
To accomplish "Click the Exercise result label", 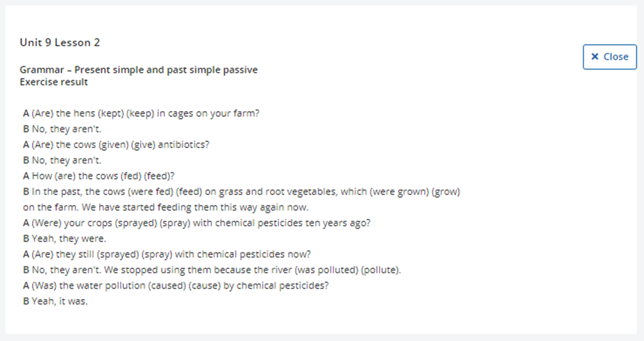I will [x=54, y=82].
